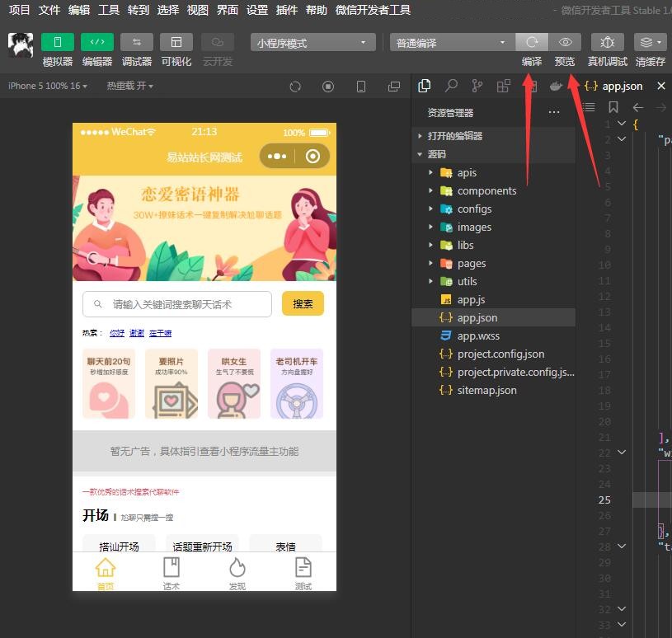Click the simulator refresh icon
This screenshot has width=672, height=638.
pyautogui.click(x=294, y=86)
